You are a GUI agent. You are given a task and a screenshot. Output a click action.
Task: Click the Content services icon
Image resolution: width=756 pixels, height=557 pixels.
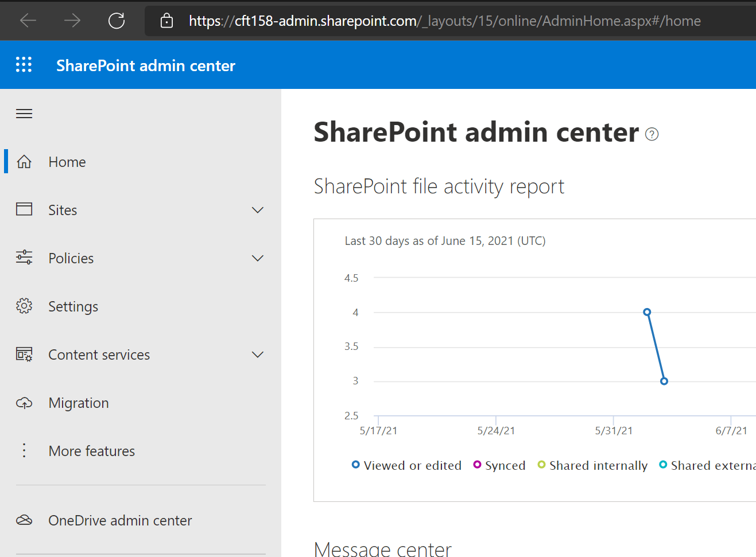pos(24,354)
